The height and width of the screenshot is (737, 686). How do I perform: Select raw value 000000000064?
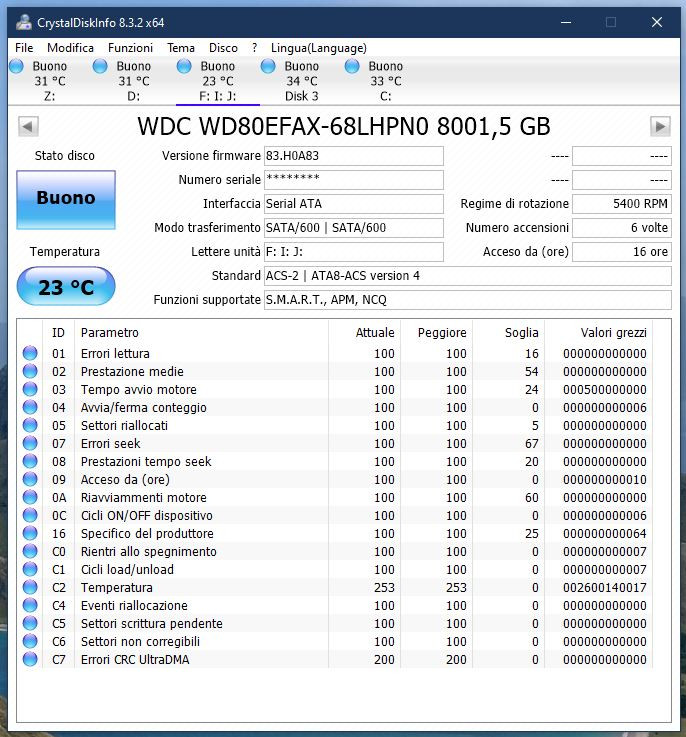(x=605, y=533)
